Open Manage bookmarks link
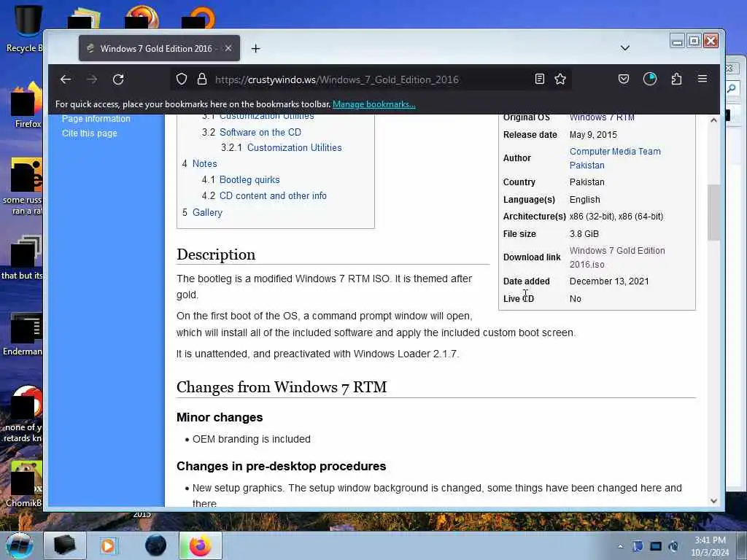The height and width of the screenshot is (560, 747). (374, 104)
